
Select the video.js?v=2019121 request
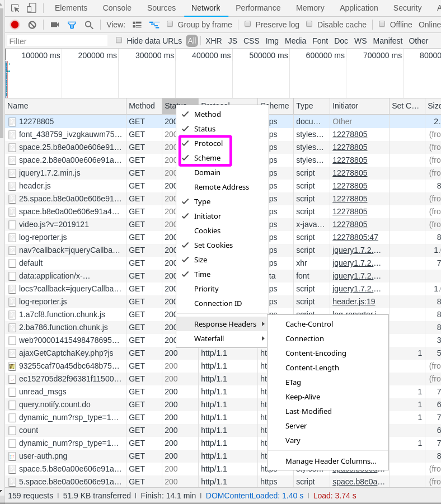coord(54,225)
